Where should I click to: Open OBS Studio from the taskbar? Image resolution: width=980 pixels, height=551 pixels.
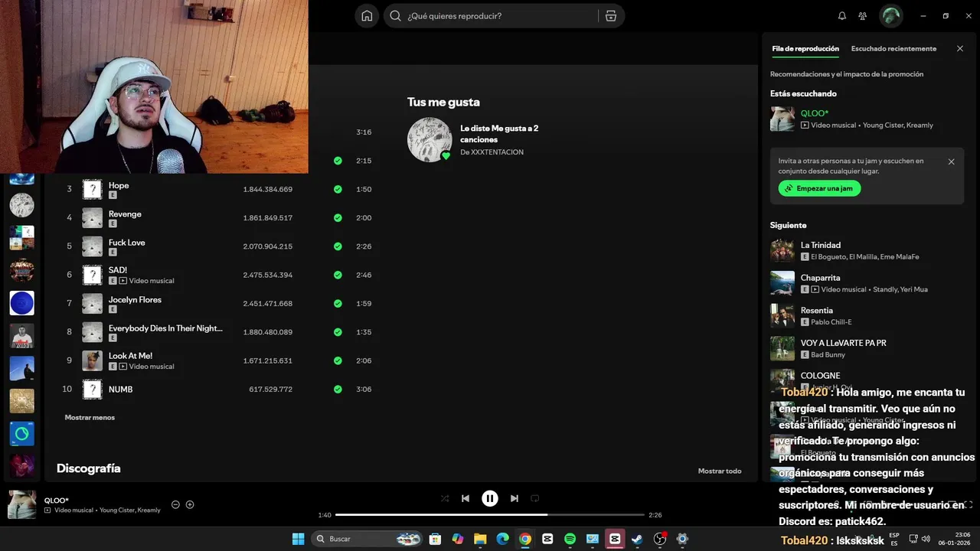(660, 539)
